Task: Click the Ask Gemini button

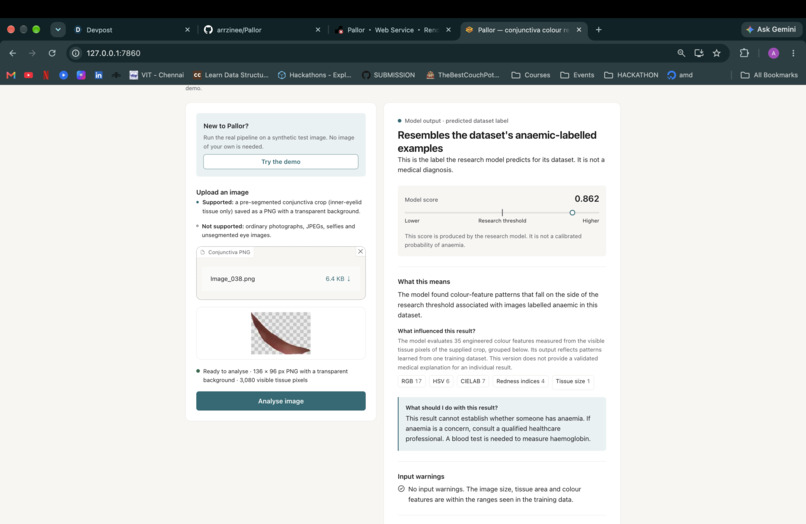Action: [x=771, y=30]
